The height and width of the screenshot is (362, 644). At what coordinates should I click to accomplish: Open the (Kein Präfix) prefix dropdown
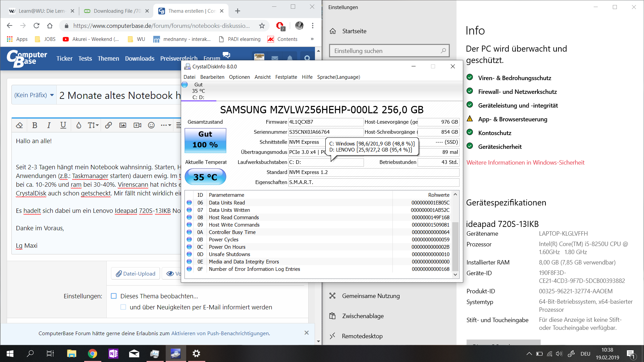34,95
